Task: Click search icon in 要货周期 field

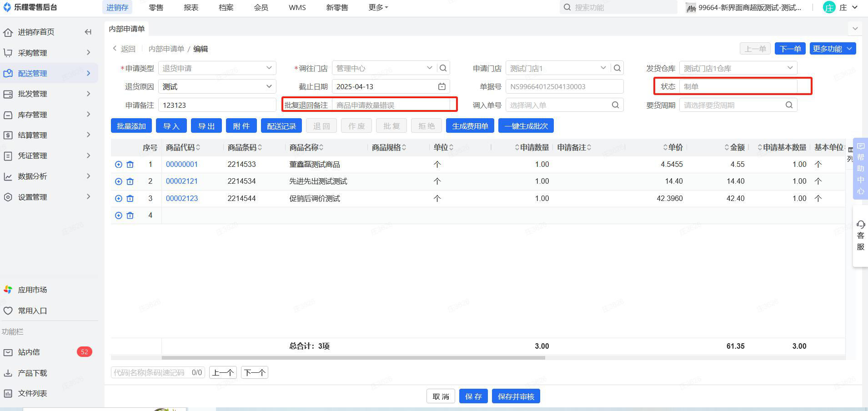Action: [789, 105]
